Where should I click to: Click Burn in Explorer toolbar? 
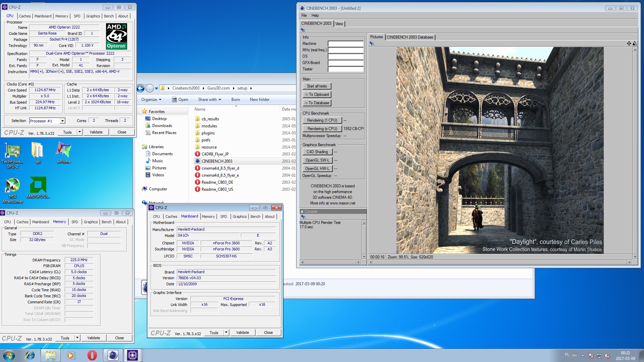coord(235,100)
